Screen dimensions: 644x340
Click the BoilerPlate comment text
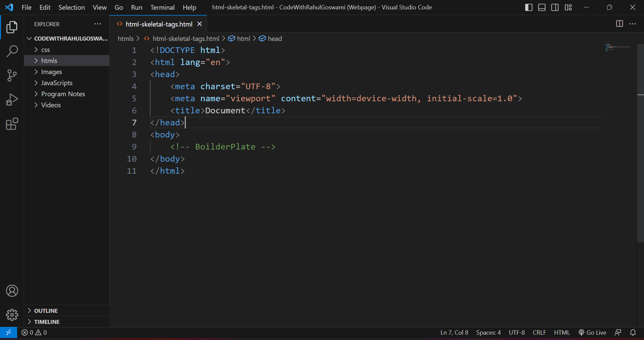click(223, 147)
